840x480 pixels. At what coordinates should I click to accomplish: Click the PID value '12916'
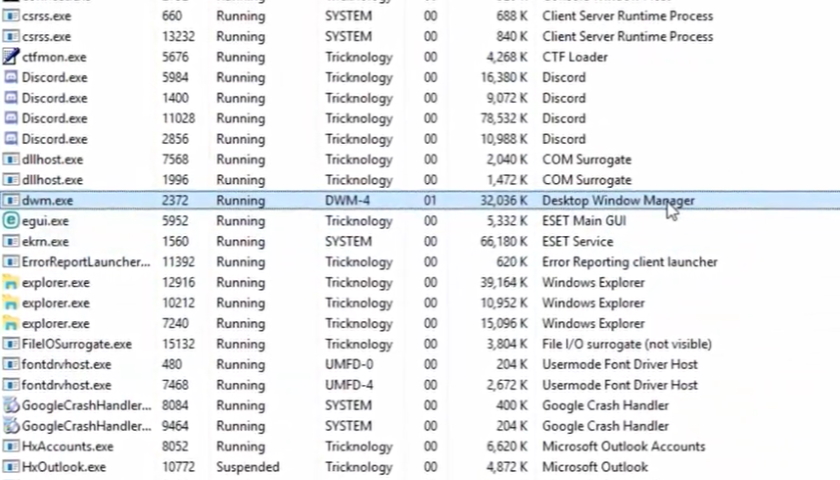point(178,282)
